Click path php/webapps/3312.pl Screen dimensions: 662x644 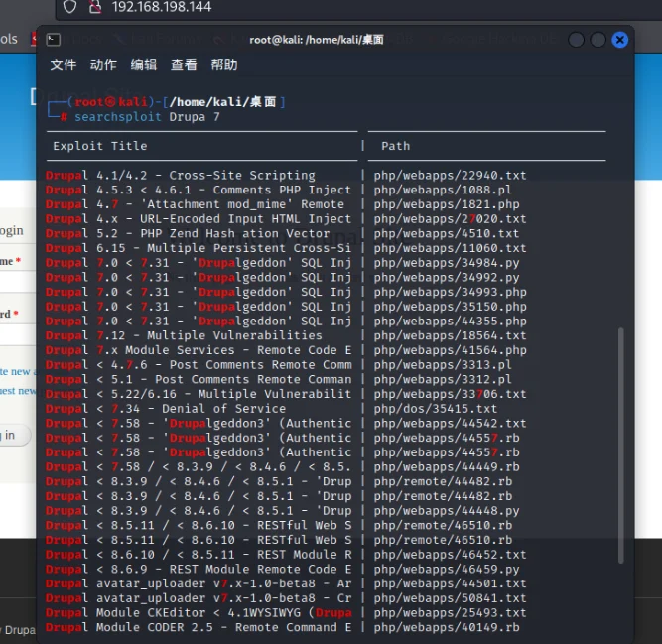(443, 380)
